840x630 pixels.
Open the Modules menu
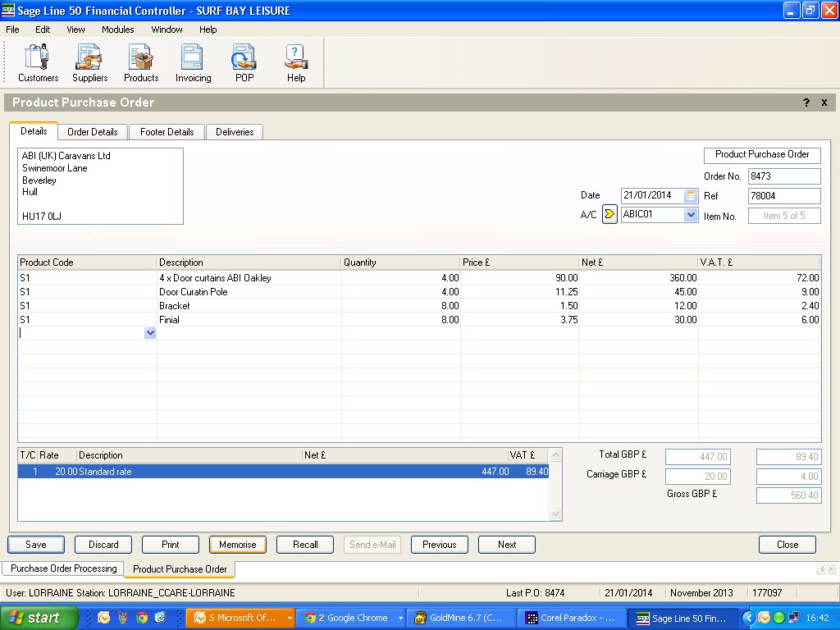point(117,30)
